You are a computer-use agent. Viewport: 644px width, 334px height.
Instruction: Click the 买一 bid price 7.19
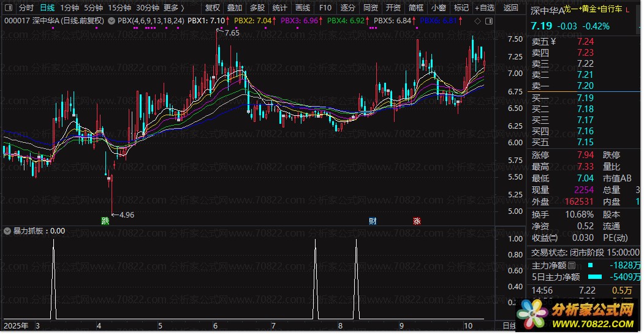click(585, 98)
